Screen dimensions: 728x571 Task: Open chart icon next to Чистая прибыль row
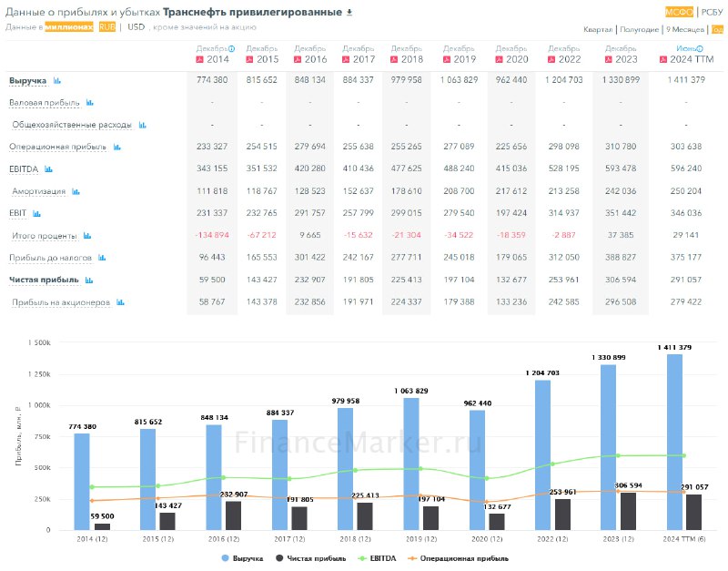89,280
